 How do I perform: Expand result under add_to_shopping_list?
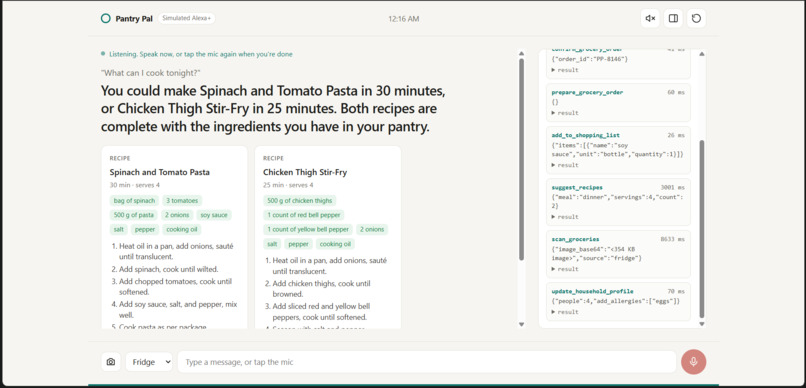[x=565, y=165]
